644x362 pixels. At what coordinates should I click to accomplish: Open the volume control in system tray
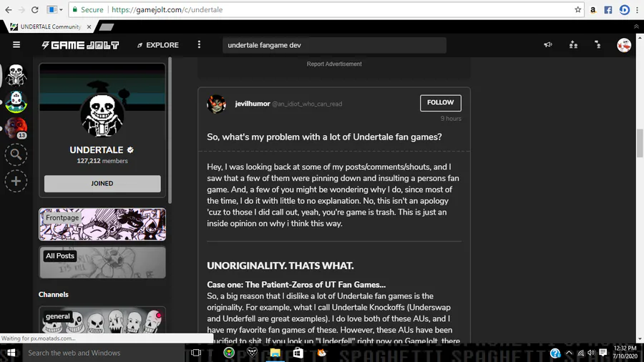point(591,353)
